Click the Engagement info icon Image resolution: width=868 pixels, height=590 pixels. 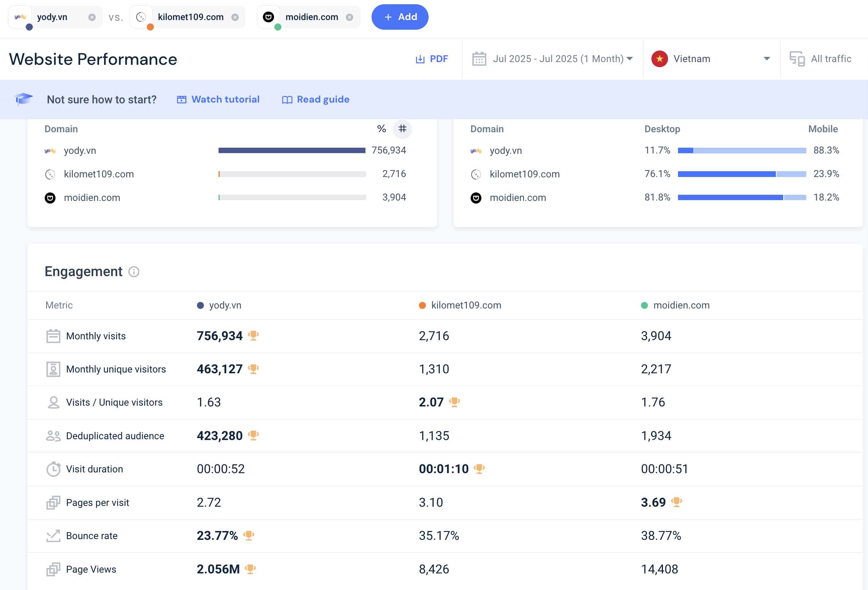[x=134, y=272]
